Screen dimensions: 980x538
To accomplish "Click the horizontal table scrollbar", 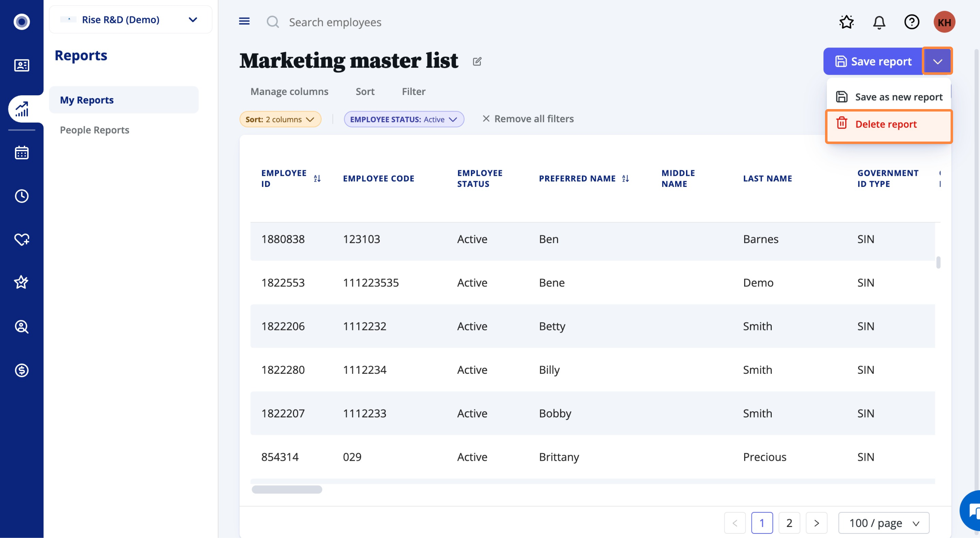I will click(x=287, y=489).
